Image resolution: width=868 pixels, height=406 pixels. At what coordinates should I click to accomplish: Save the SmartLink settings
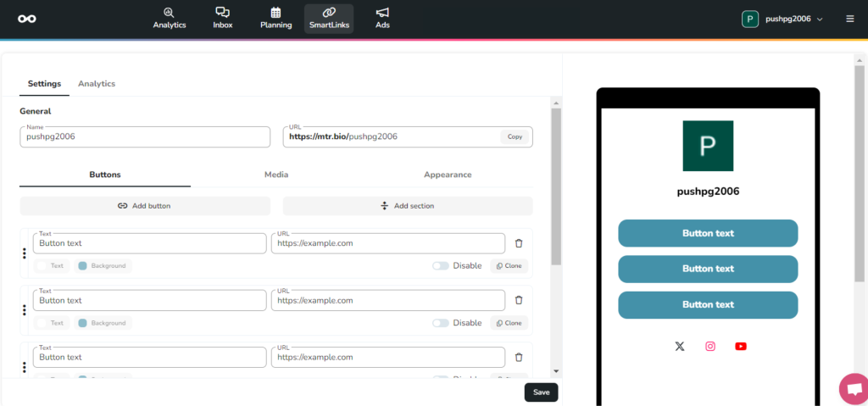click(542, 392)
